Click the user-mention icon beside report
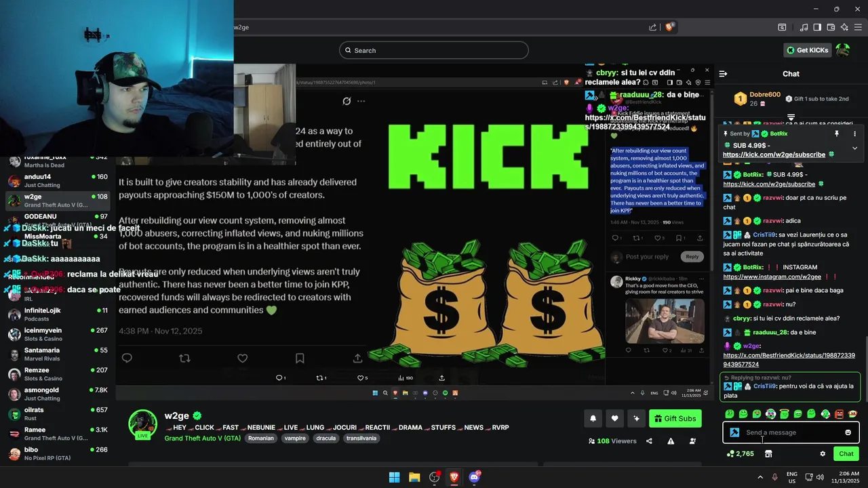 tap(692, 441)
